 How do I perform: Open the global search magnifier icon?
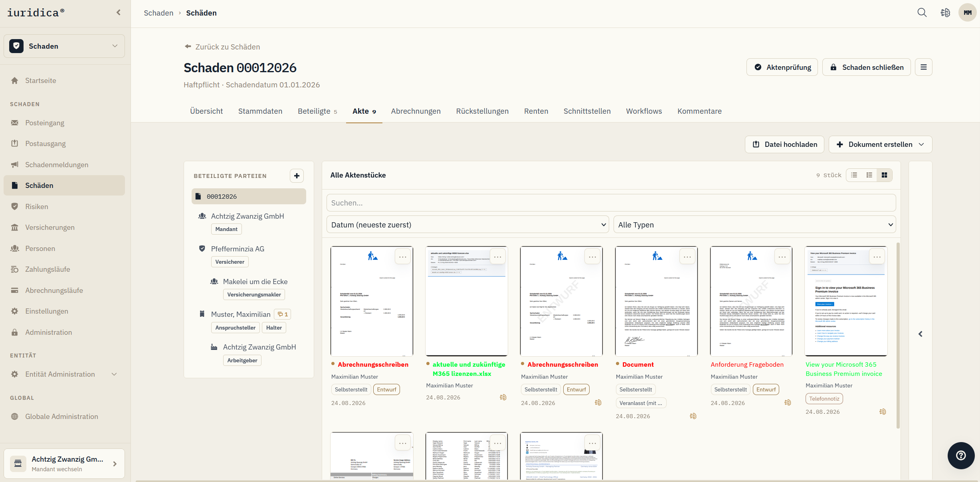tap(922, 12)
